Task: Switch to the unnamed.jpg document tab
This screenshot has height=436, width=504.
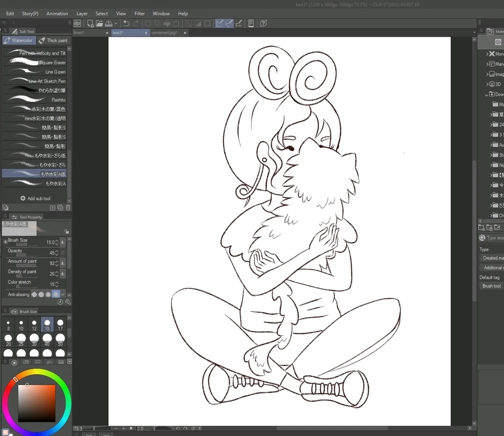Action: (x=164, y=33)
